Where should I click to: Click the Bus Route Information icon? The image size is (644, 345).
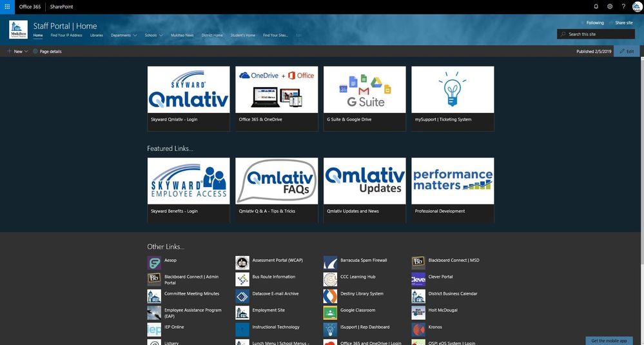[242, 279]
